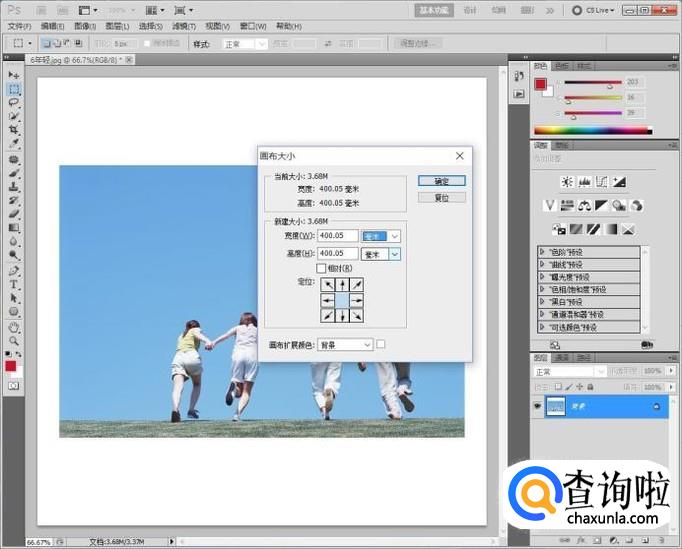Open the 图像(I) menu
Image resolution: width=682 pixels, height=549 pixels.
pos(84,26)
